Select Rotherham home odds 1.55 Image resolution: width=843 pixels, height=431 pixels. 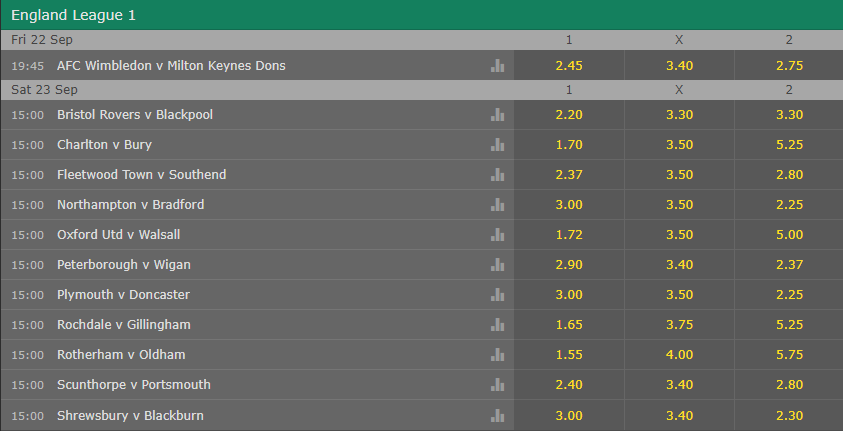coord(569,355)
